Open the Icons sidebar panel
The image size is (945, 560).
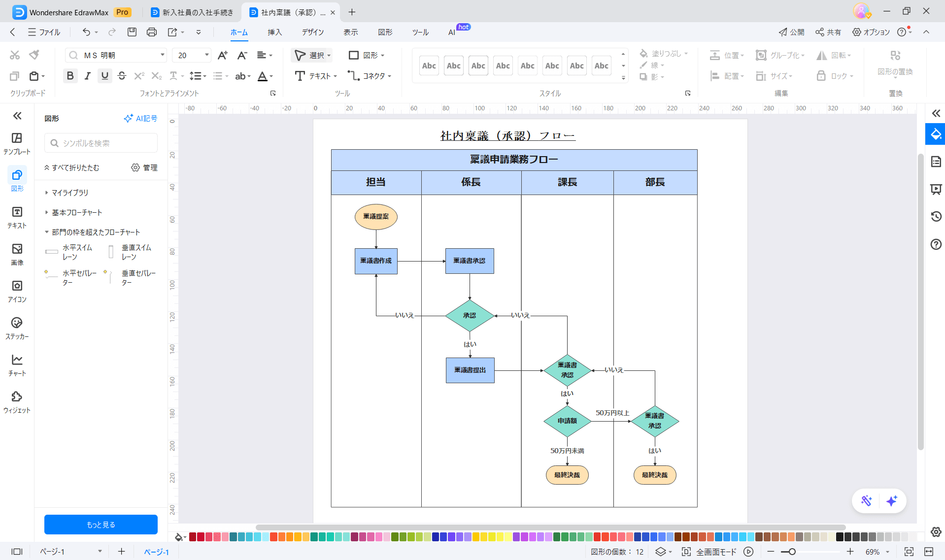click(x=17, y=291)
